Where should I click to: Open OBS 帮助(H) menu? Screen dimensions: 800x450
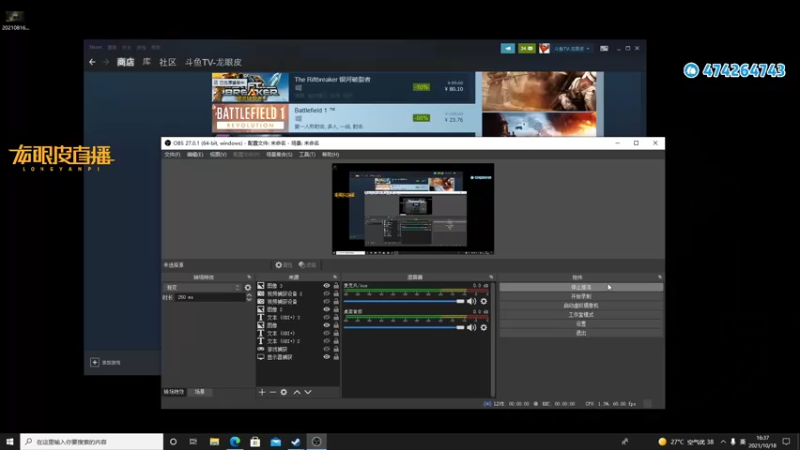[331, 154]
